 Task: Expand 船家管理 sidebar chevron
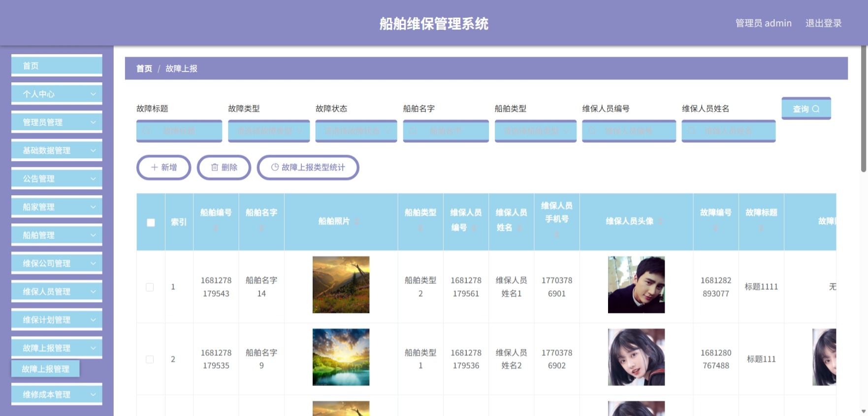(93, 207)
